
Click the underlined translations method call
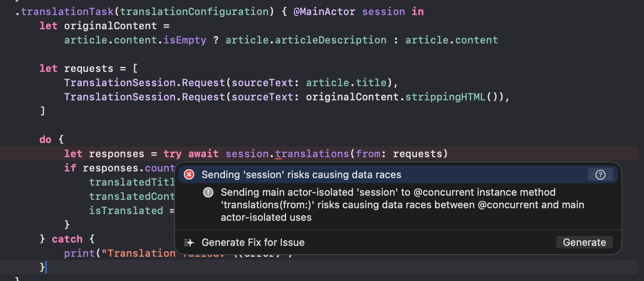coord(312,154)
